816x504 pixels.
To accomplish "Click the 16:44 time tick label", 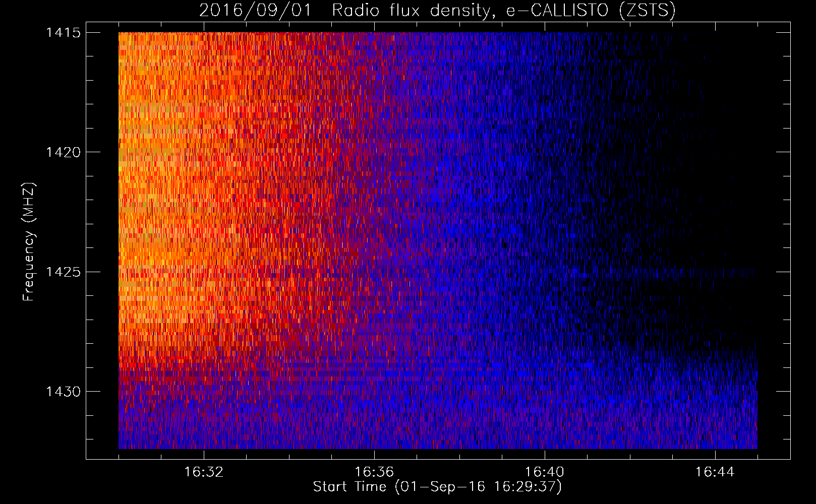I will pyautogui.click(x=715, y=472).
